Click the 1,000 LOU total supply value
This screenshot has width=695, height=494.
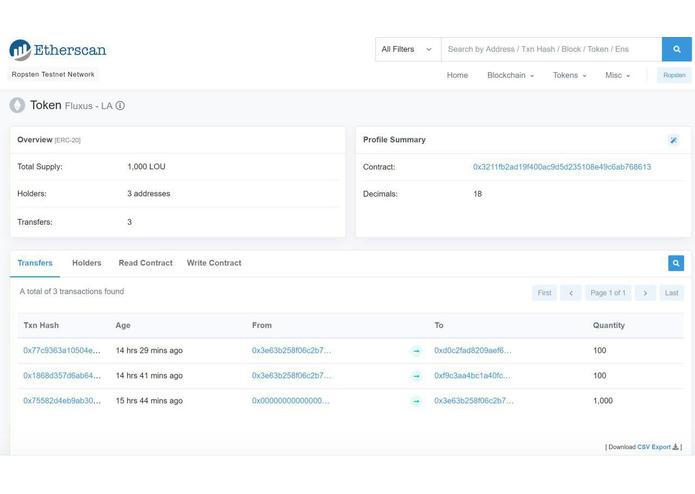click(146, 167)
